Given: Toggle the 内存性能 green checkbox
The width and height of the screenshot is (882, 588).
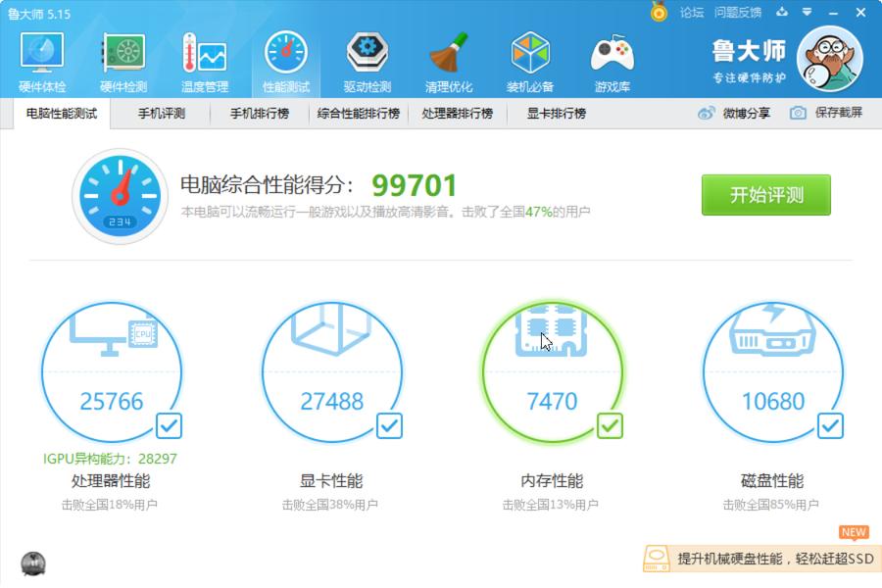Looking at the screenshot, I should [610, 425].
